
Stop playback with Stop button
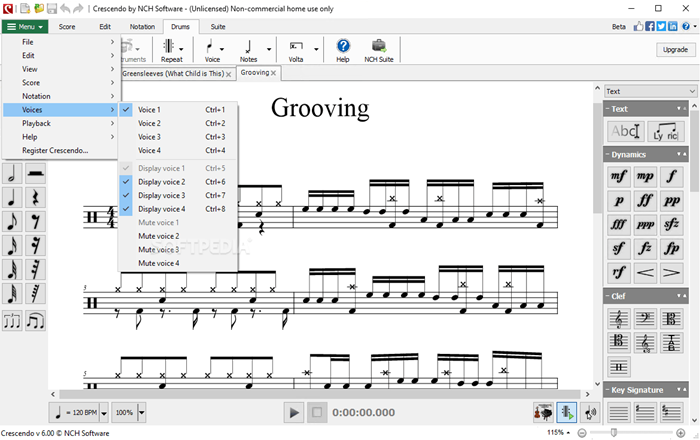tap(317, 413)
